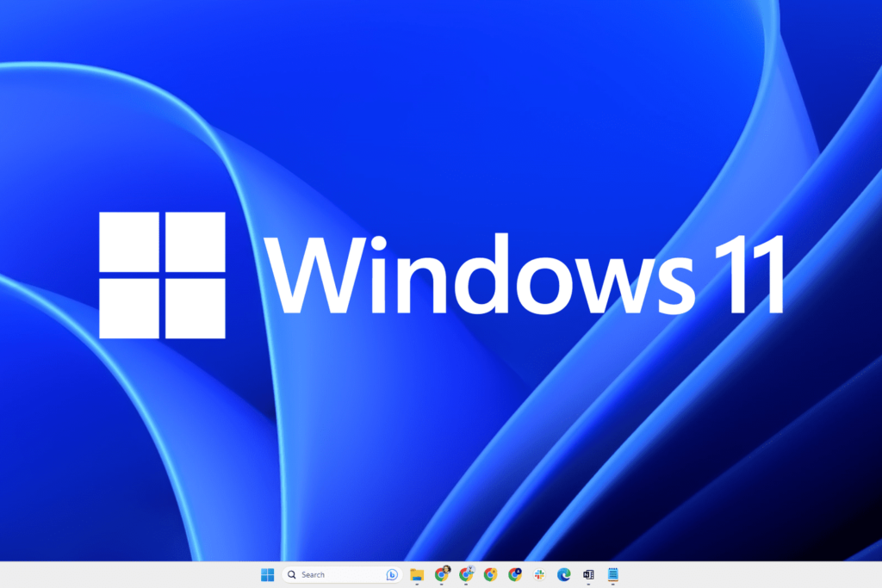Open the second Chrome browser profile
The width and height of the screenshot is (882, 588).
(466, 573)
